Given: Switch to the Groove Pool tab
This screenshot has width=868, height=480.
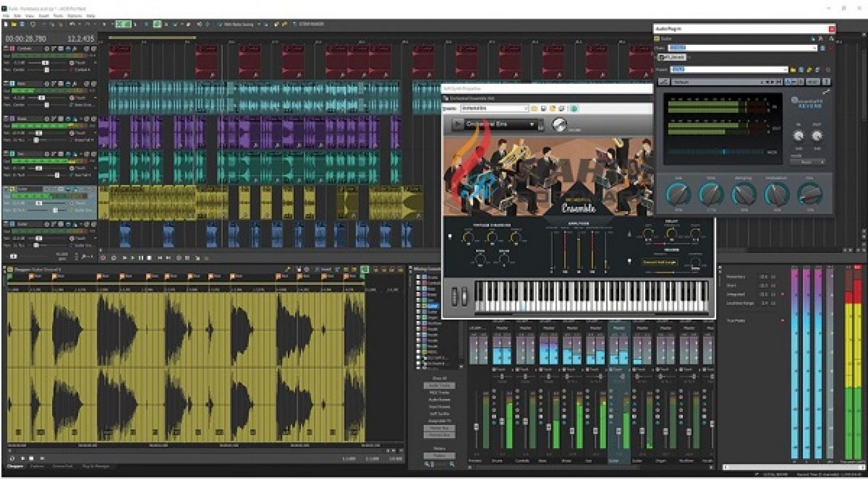Looking at the screenshot, I should 63,466.
